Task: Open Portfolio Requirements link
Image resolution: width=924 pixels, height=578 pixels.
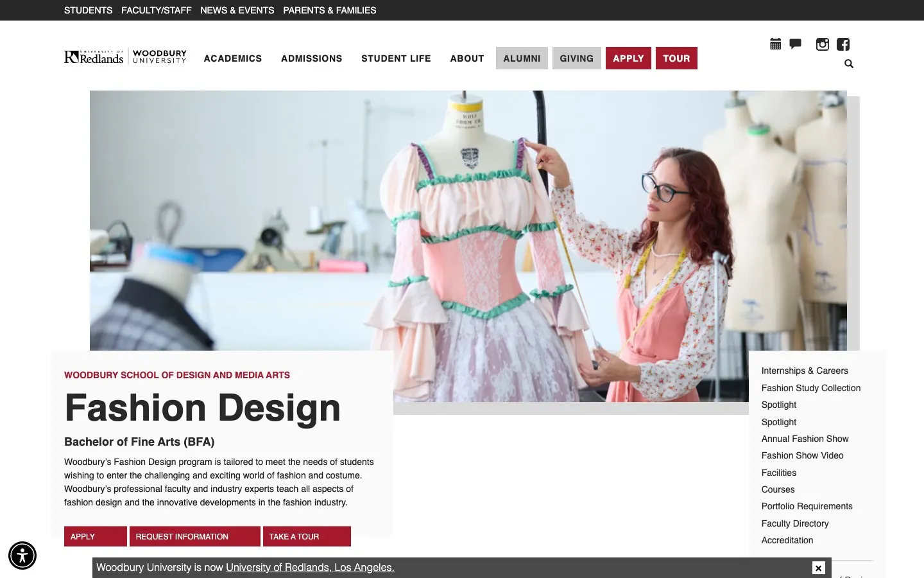Action: (807, 506)
